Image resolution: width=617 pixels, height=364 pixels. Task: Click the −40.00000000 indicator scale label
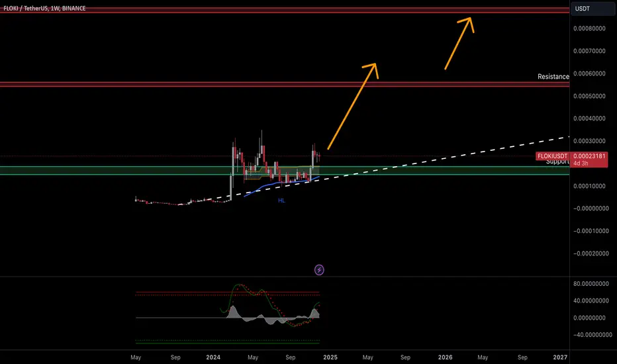click(593, 335)
